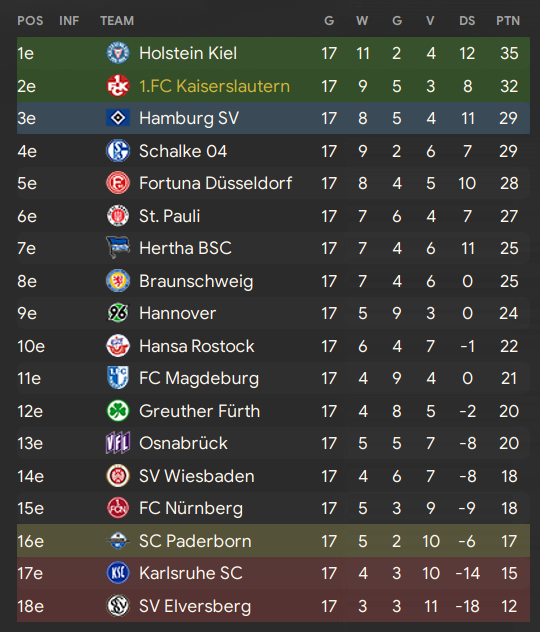
Task: Open the SV Elversberg crest
Action: 118,606
